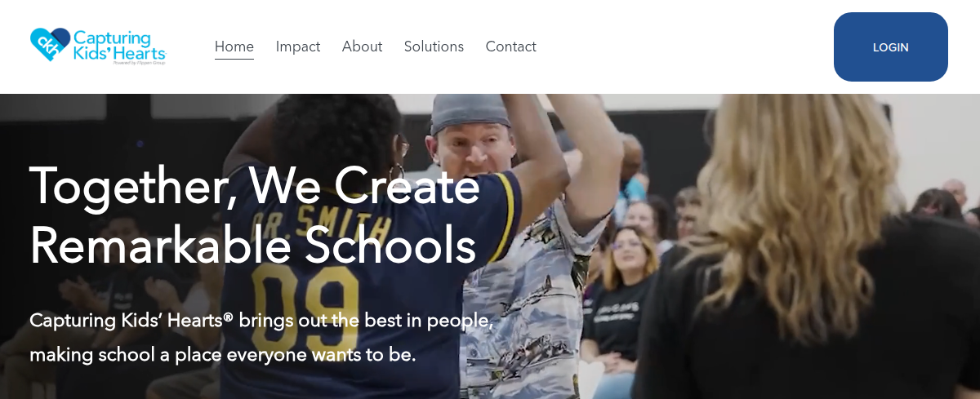Click the Capturing Kids' Hearts® brings out sentence
Image resolution: width=980 pixels, height=399 pixels.
pos(261,320)
